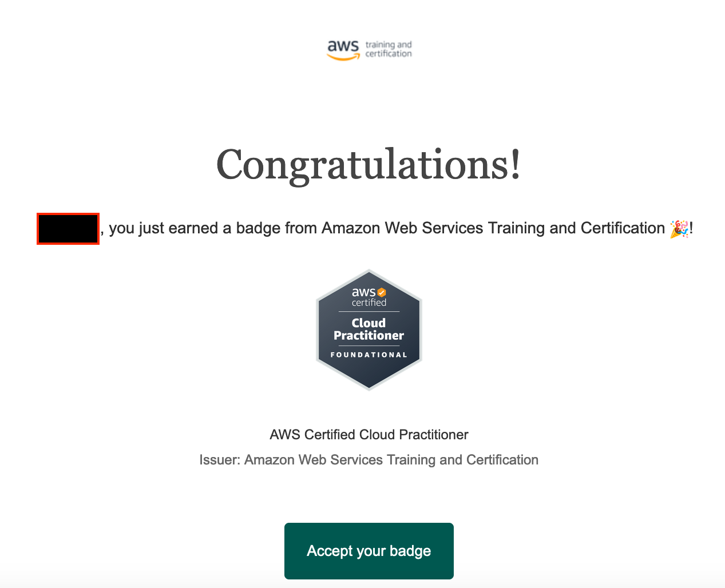Click the Congratulations heading
725x588 pixels.
(368, 165)
